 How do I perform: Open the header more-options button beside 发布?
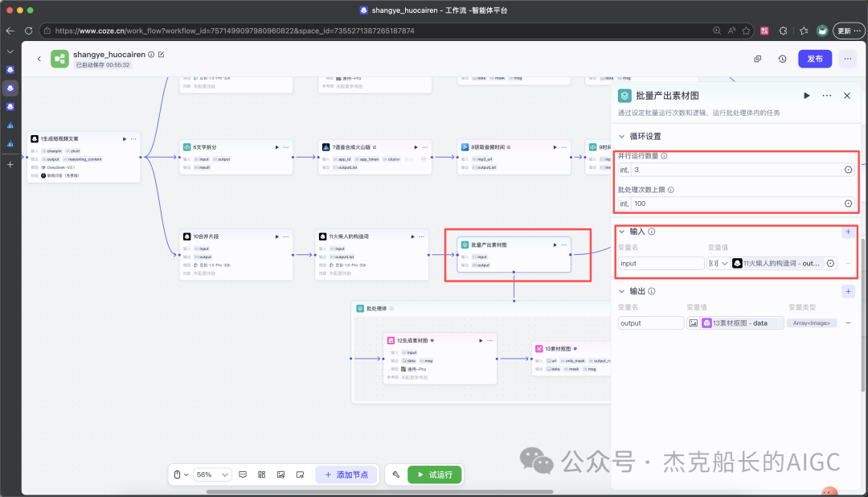click(x=848, y=59)
